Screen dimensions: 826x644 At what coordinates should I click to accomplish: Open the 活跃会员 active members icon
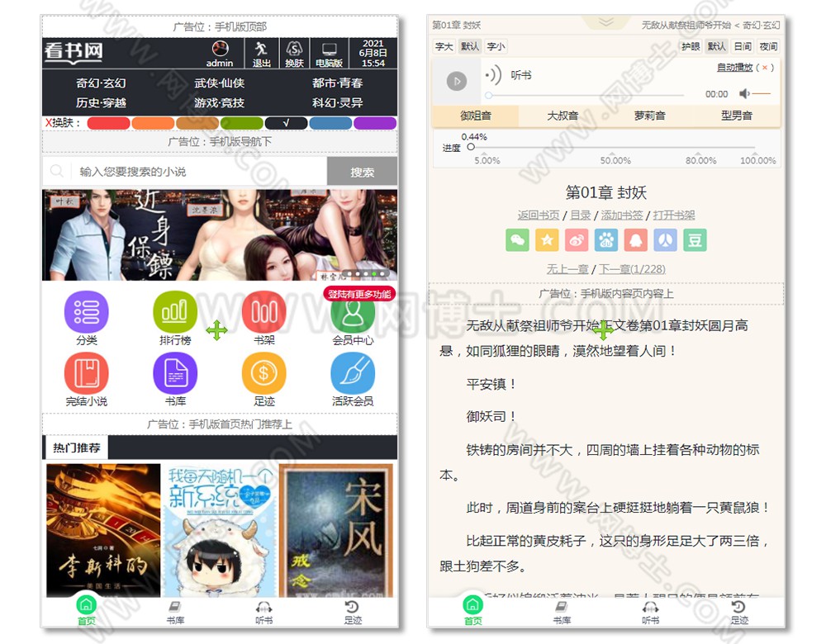353,373
